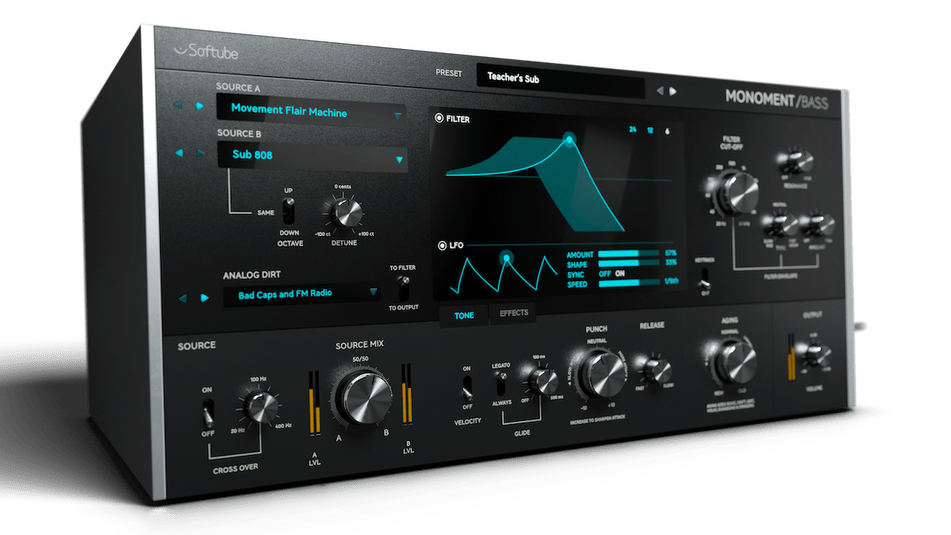
Task: Load next preset arrow
Action: point(673,91)
